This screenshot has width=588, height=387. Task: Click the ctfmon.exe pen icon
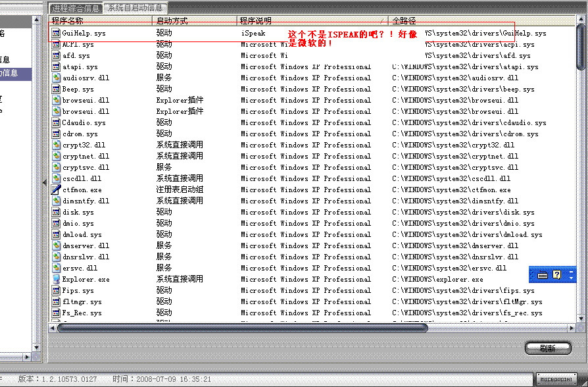(x=57, y=190)
